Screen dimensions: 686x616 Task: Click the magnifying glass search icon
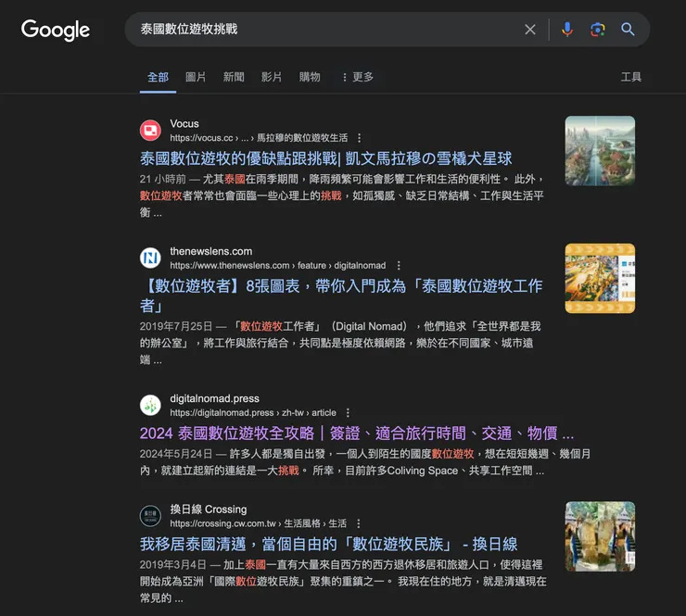coord(628,30)
